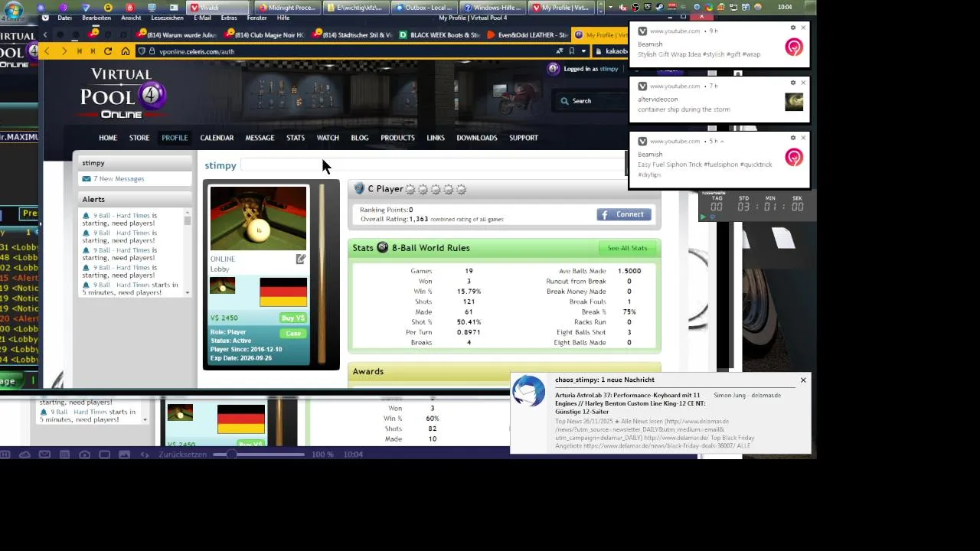Click the stimpy username link in header
The image size is (980, 551).
(x=609, y=69)
